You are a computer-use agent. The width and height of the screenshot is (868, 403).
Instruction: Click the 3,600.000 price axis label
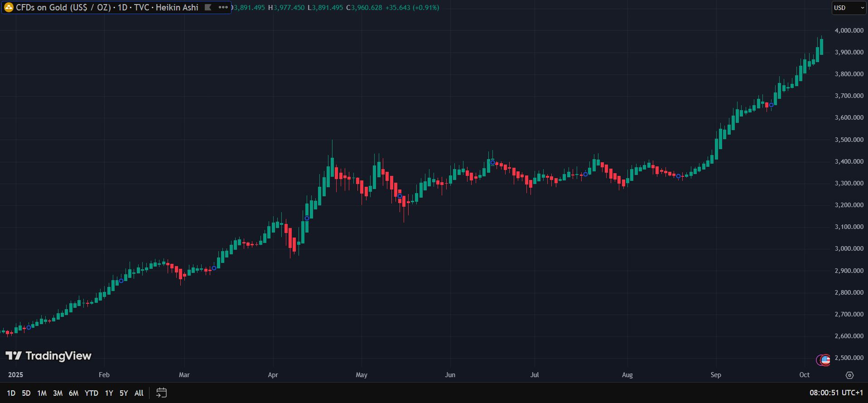coord(849,117)
